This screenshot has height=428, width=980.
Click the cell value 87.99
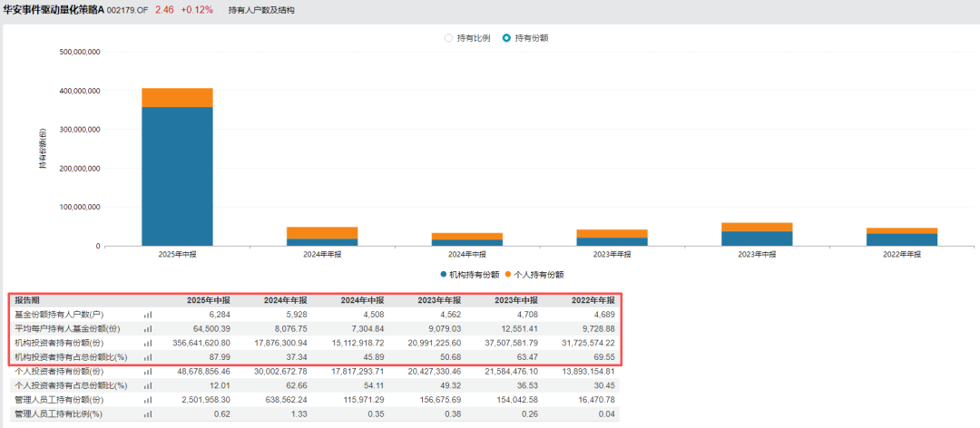tap(220, 357)
